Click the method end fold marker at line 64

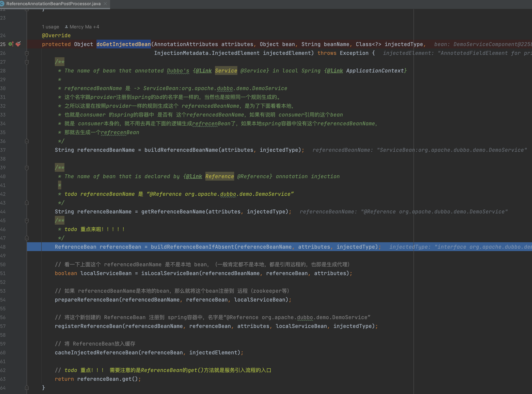coord(27,388)
